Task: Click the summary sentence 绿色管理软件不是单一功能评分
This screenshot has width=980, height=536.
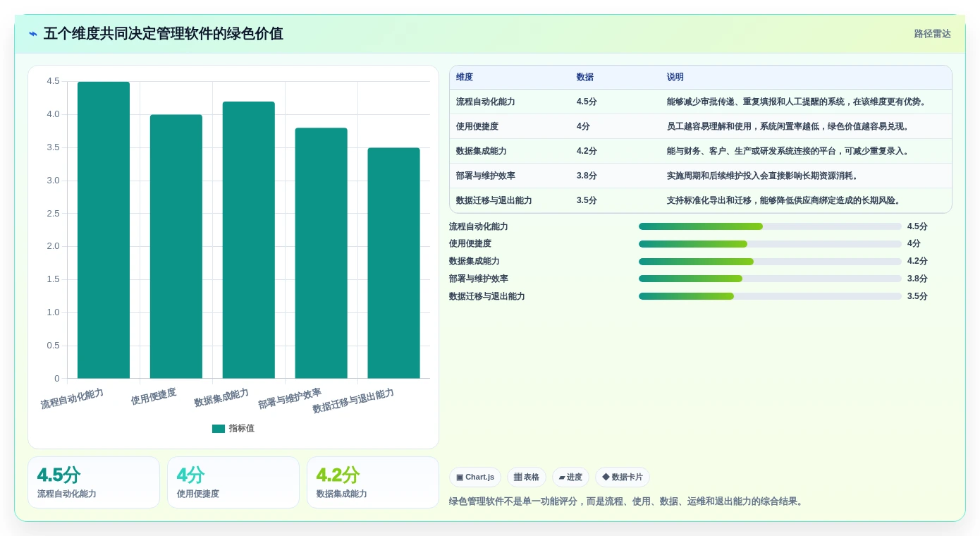Action: click(626, 501)
